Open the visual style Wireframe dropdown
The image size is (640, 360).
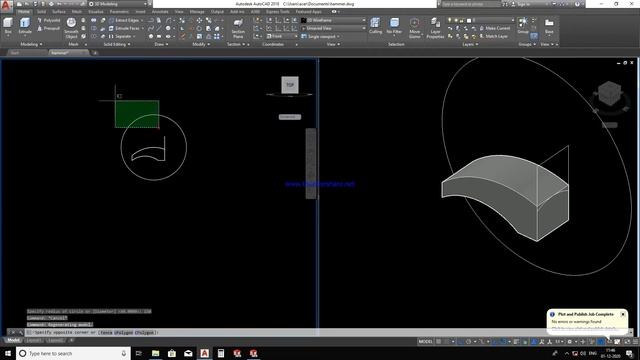[334, 20]
